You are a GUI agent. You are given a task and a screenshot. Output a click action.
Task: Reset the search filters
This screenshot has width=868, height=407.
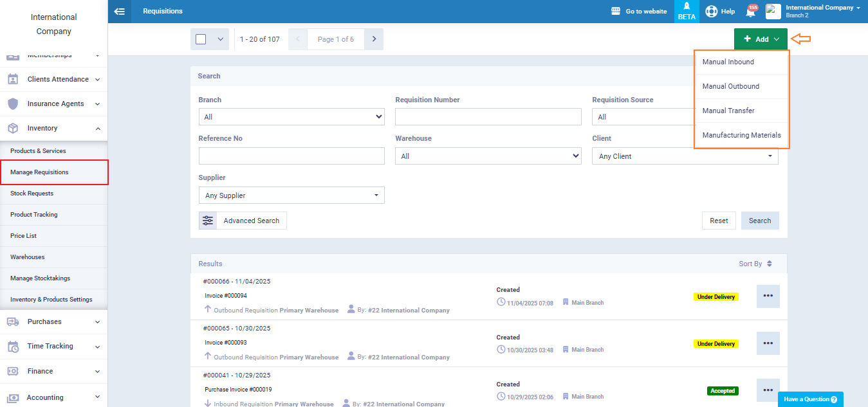point(719,221)
